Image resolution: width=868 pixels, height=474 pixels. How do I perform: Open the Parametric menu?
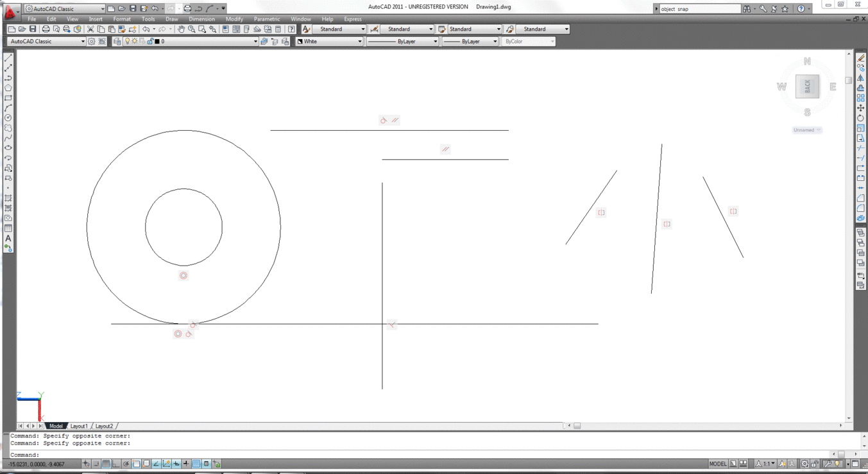[267, 19]
